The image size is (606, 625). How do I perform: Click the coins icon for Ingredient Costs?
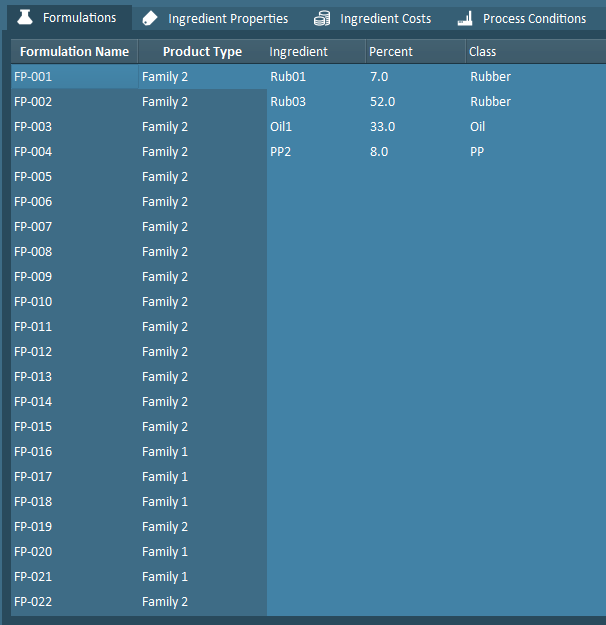pyautogui.click(x=321, y=19)
